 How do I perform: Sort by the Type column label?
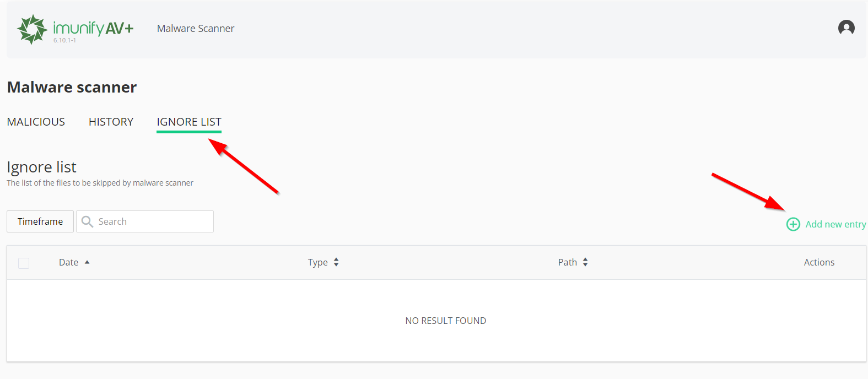pyautogui.click(x=318, y=262)
